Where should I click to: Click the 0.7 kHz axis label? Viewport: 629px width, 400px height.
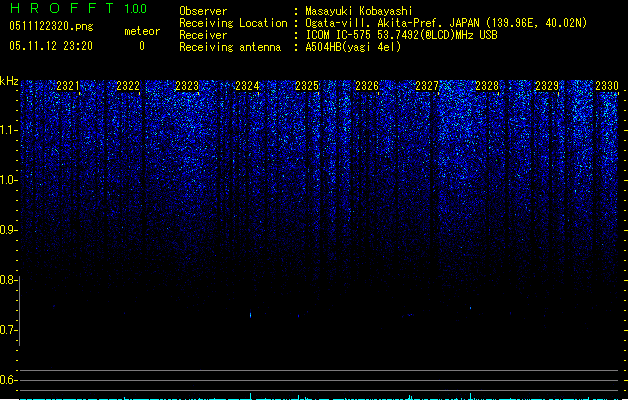pyautogui.click(x=8, y=330)
